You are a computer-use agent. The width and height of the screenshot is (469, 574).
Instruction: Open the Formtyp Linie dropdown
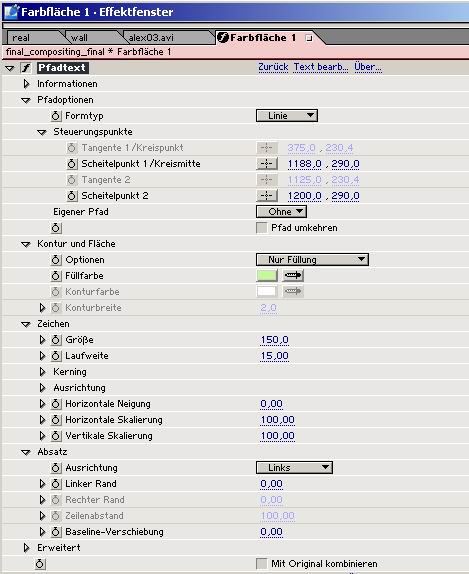287,116
